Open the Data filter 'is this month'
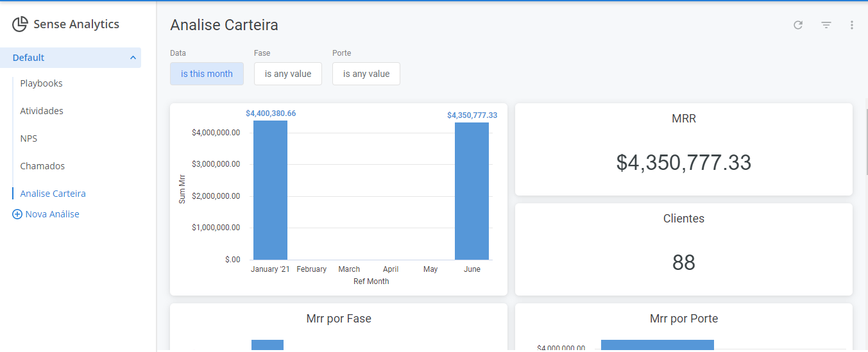The height and width of the screenshot is (352, 868). click(207, 74)
